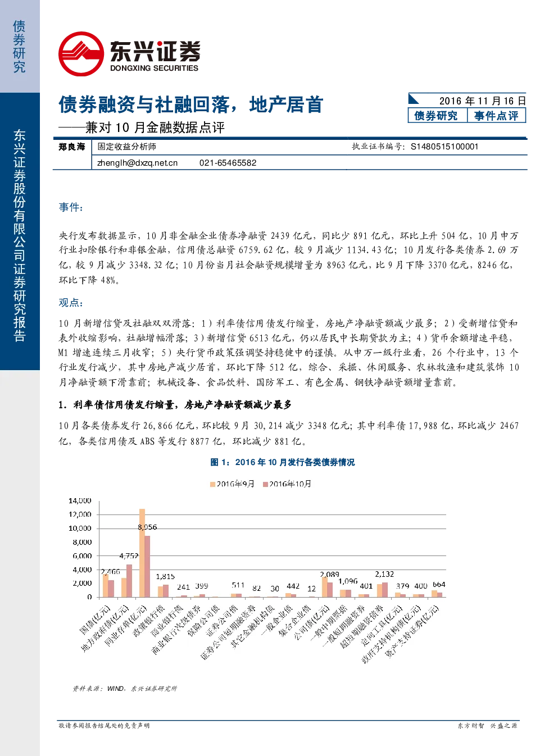Viewport: 558px width, 756px height.
Task: Select the 债券研究 category box
Action: pos(436,116)
